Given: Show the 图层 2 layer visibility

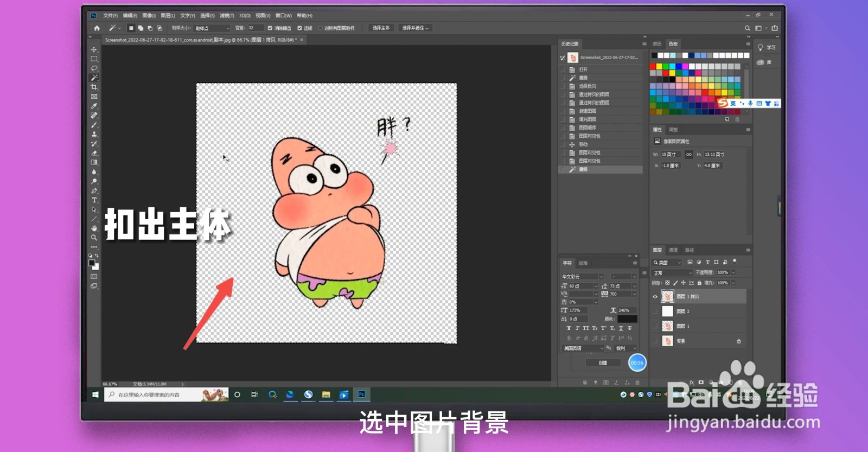Looking at the screenshot, I should pos(655,311).
